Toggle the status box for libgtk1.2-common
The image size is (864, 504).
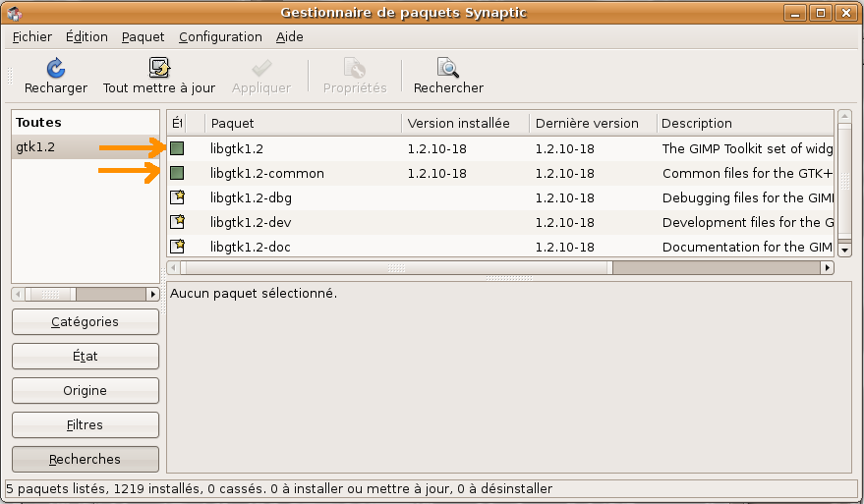177,173
